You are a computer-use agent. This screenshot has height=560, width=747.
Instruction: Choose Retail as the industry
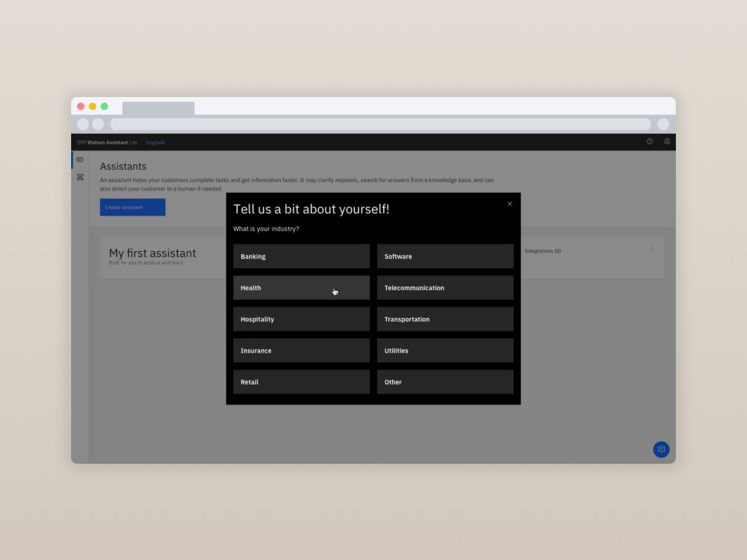click(301, 382)
